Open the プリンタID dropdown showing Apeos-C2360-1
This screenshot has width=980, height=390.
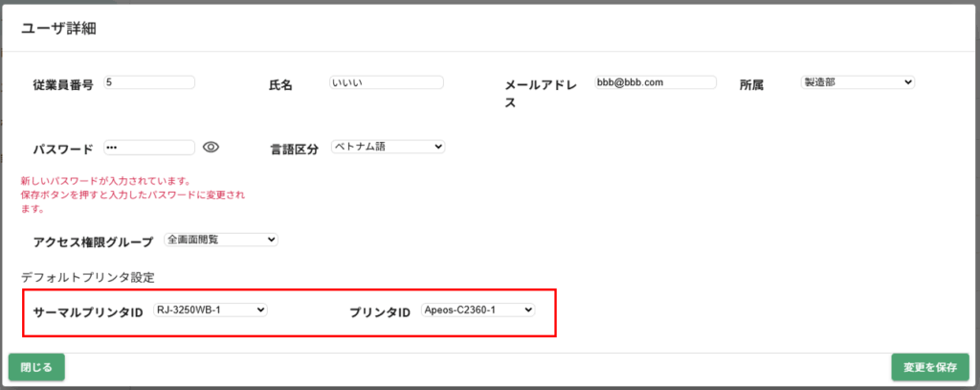(x=478, y=310)
